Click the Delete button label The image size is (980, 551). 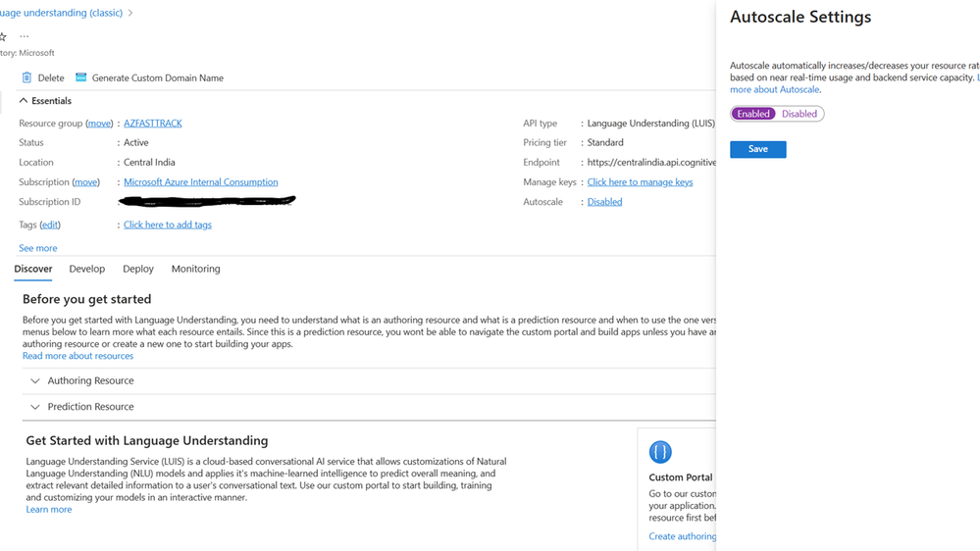click(51, 78)
